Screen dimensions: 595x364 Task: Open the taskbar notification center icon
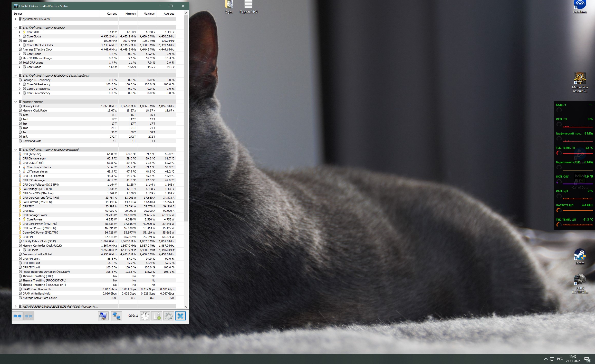587,359
